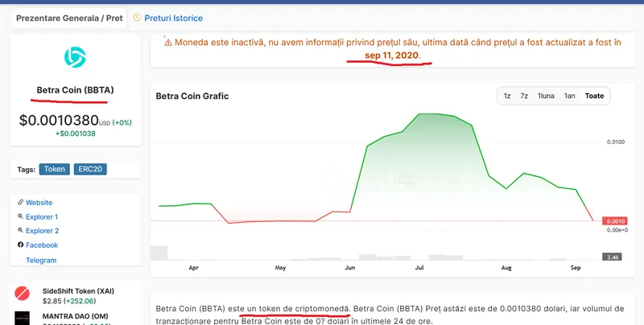This screenshot has width=644, height=325.
Task: Select the Token tag
Action: (55, 169)
